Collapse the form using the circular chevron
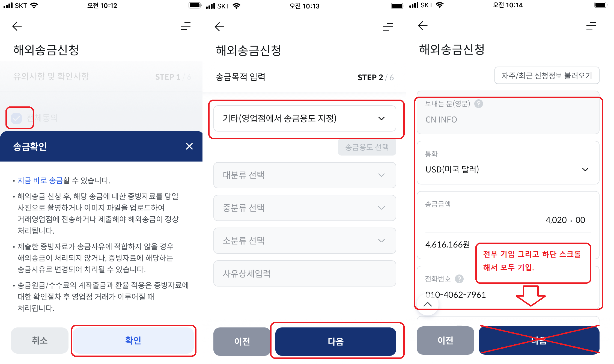The height and width of the screenshot is (364, 614). pos(427,304)
